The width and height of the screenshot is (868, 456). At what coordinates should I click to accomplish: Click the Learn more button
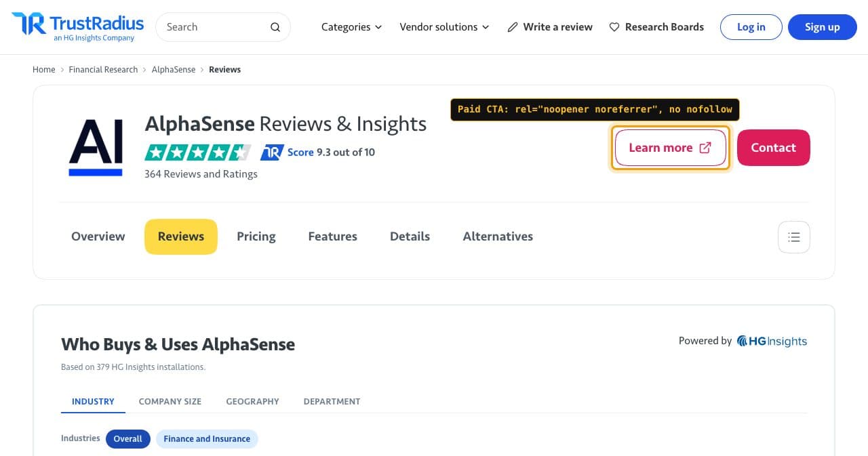pyautogui.click(x=670, y=148)
